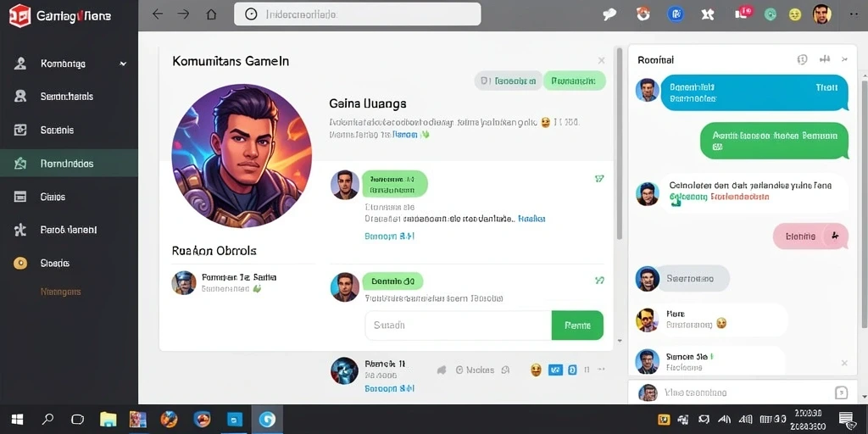This screenshot has width=868, height=434.
Task: Click the bars icon in Romital chat header
Action: pyautogui.click(x=825, y=59)
